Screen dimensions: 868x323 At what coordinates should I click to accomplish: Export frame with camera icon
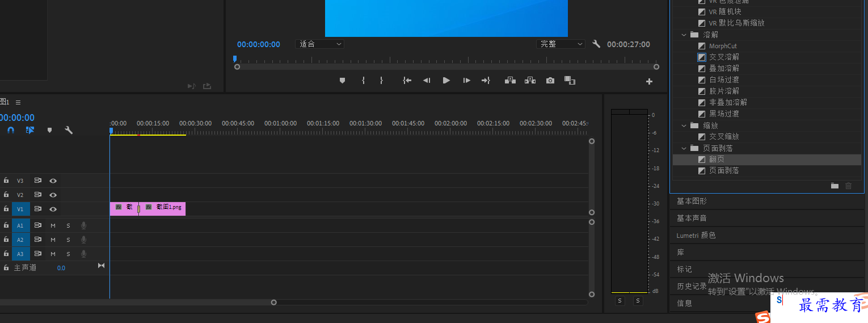pos(550,81)
